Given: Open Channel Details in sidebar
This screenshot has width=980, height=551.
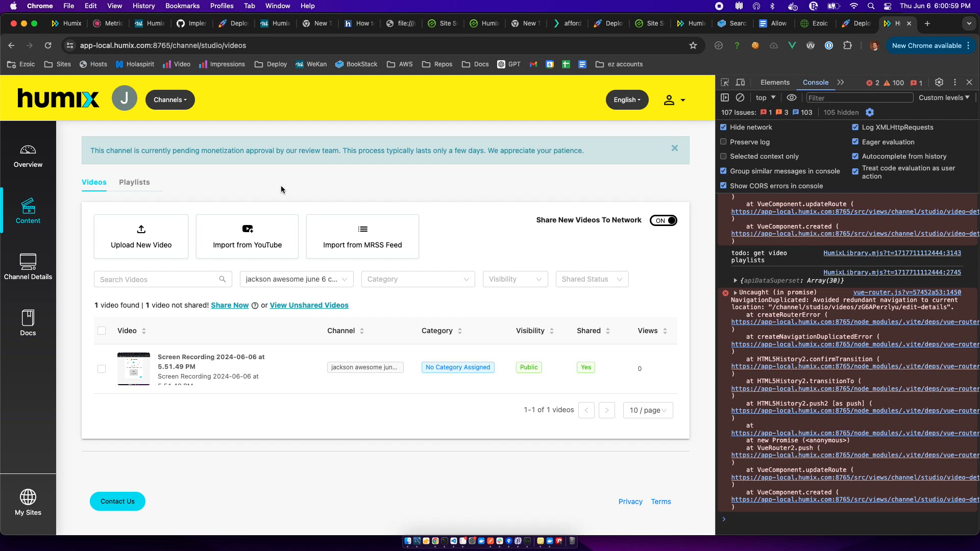Looking at the screenshot, I should click(x=28, y=266).
